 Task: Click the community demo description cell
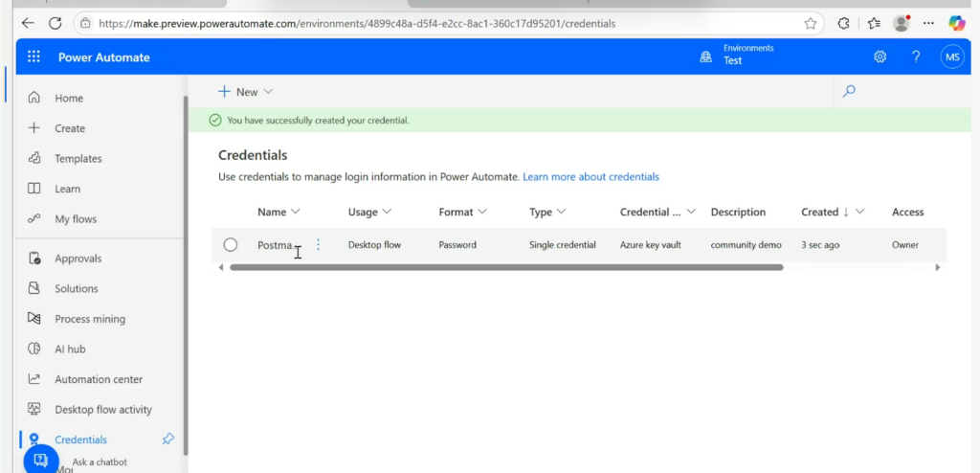(746, 245)
